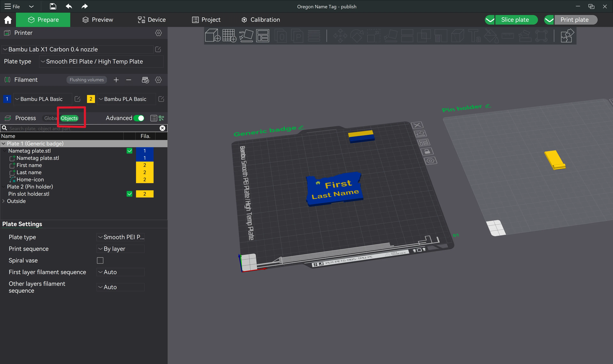Select the Scale tool in toolbar

[373, 36]
